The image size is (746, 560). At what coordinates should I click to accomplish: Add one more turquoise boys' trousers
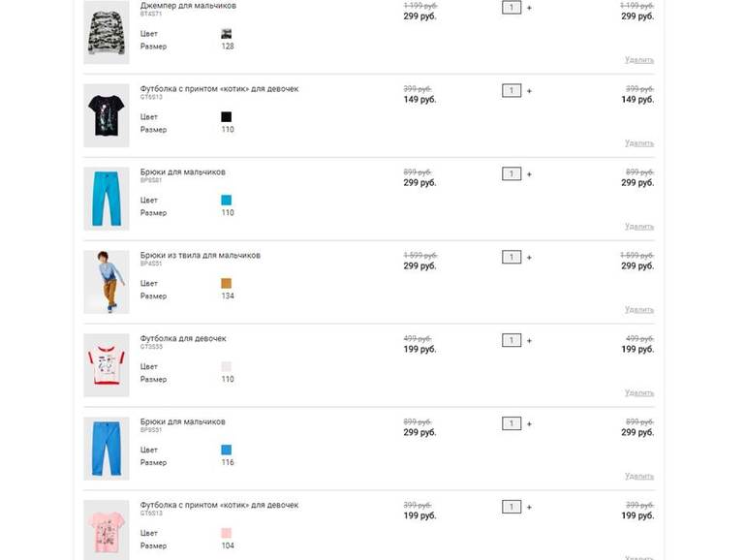tap(529, 174)
